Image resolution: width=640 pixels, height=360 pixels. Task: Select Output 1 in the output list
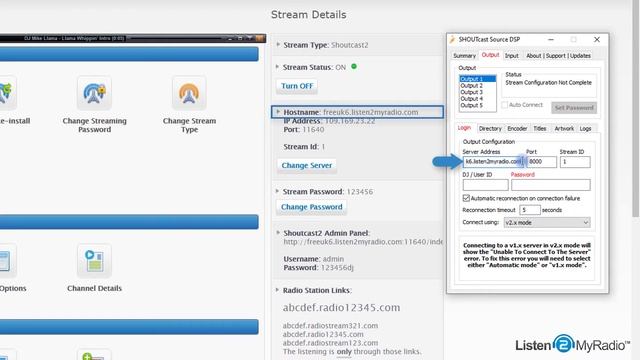[478, 79]
